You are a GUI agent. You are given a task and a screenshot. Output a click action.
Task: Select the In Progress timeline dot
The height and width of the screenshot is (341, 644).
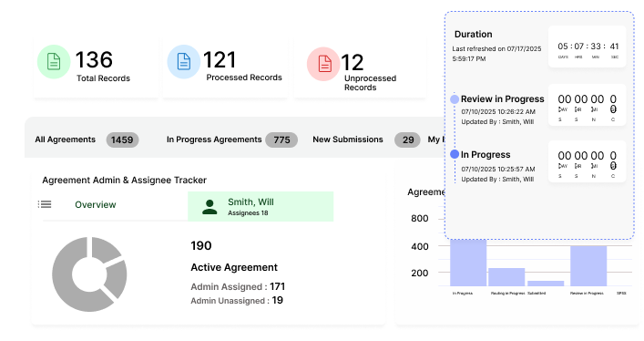point(455,154)
